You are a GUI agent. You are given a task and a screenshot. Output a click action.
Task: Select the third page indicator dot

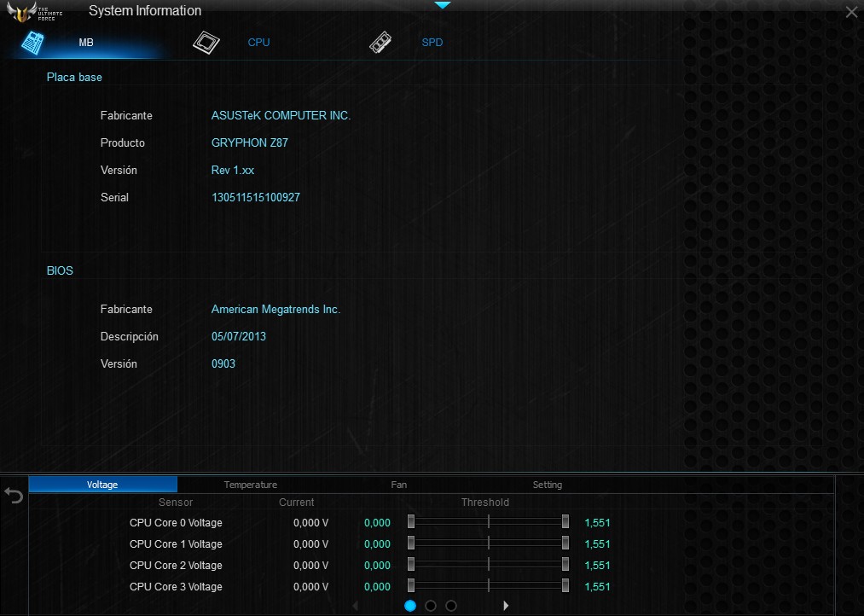(451, 606)
